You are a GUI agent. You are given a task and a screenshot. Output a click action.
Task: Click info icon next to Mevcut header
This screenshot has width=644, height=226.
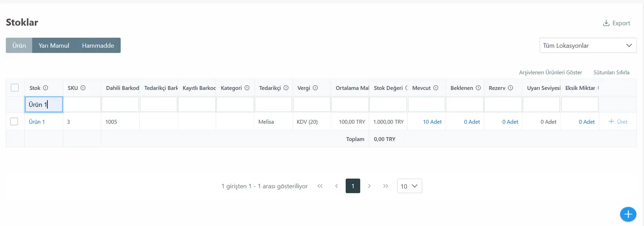tap(436, 88)
